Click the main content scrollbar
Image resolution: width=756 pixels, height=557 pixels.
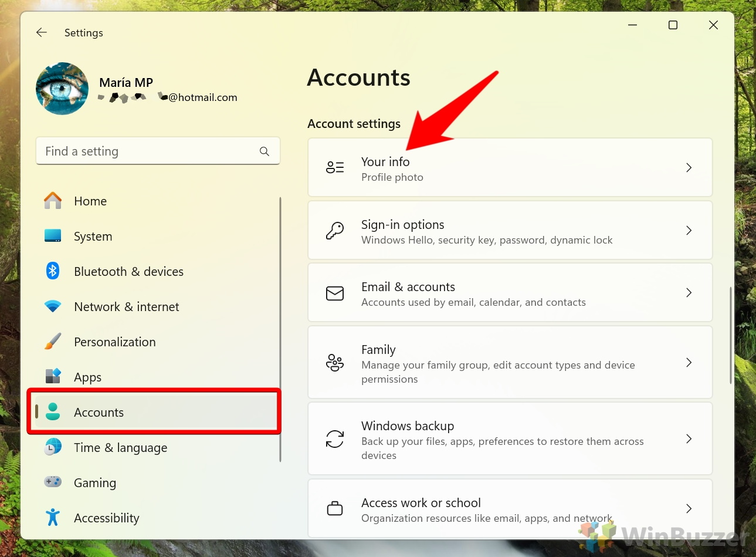pyautogui.click(x=730, y=335)
